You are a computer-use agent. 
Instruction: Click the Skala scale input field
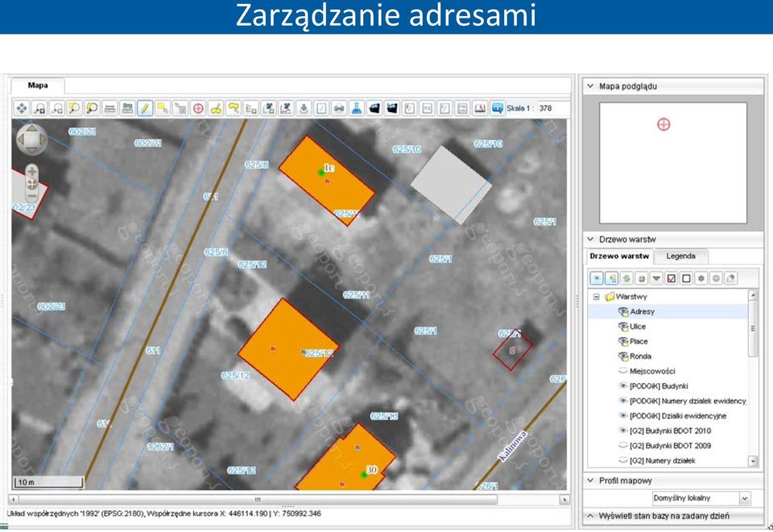click(x=554, y=109)
